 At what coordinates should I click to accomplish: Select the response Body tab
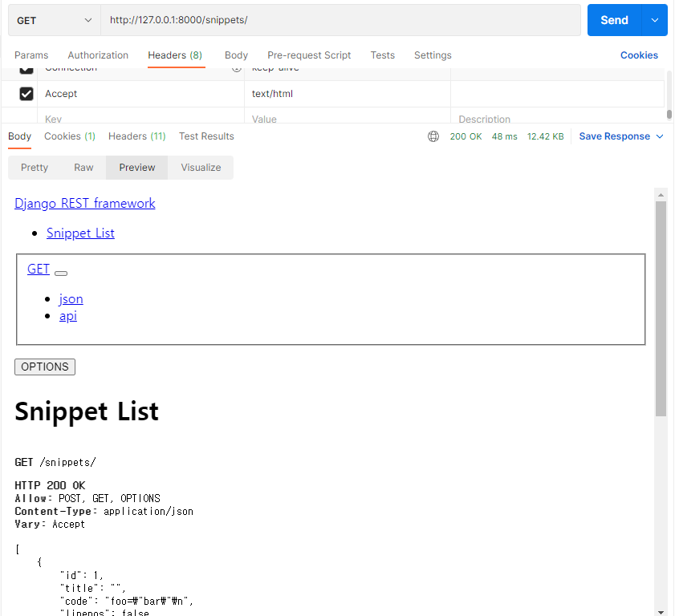pos(20,136)
